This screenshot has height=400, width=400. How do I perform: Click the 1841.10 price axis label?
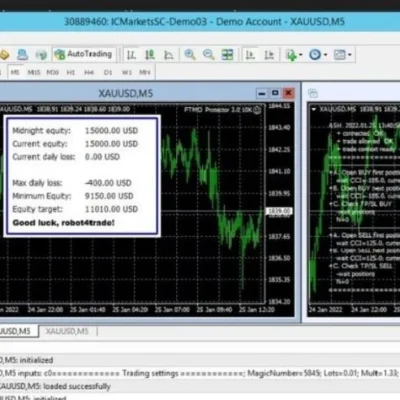(x=279, y=171)
